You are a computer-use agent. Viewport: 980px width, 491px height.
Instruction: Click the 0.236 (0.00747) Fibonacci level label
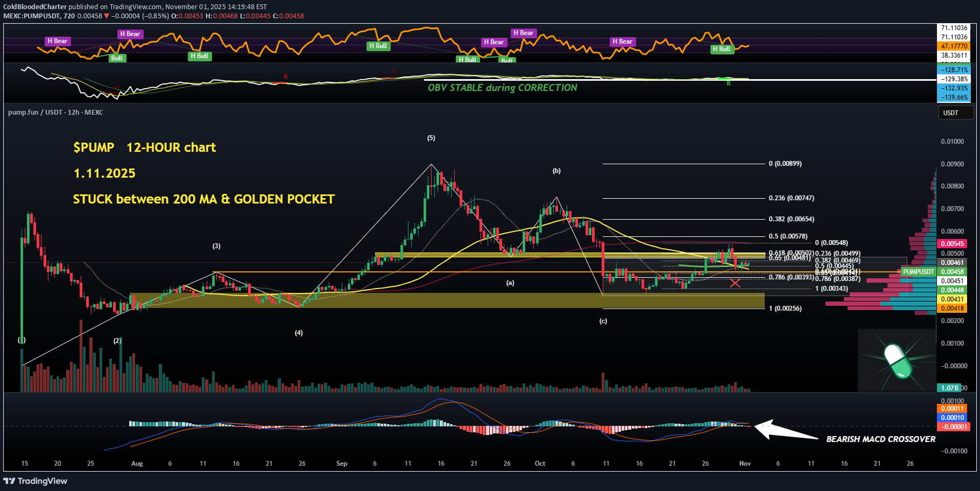791,198
